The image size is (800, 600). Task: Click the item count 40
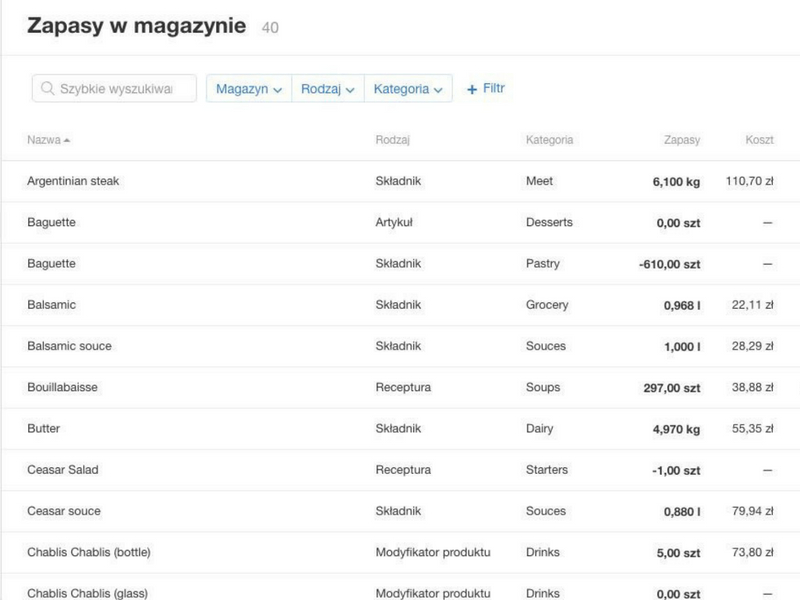tap(270, 28)
